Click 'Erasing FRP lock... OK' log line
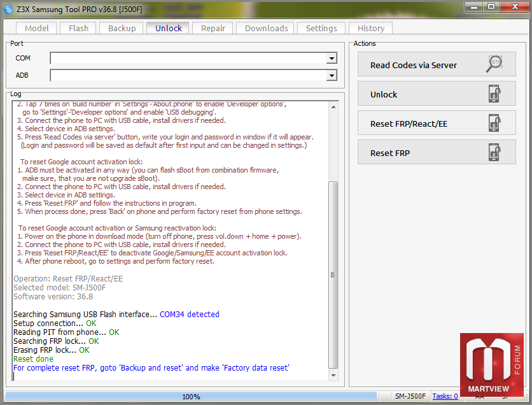The height and width of the screenshot is (405, 532). coord(52,350)
